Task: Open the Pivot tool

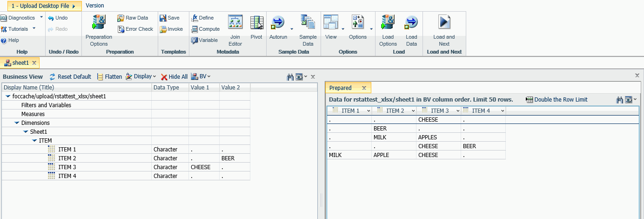Action: (256, 27)
